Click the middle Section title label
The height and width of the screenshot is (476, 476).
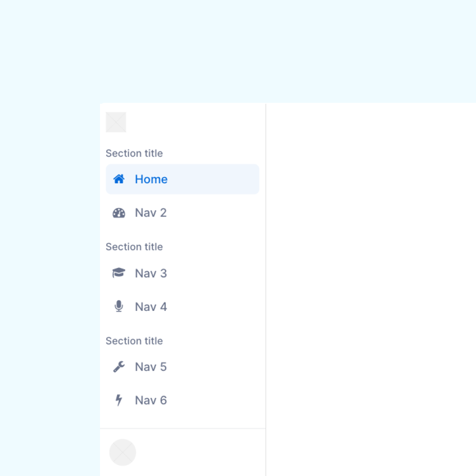134,247
